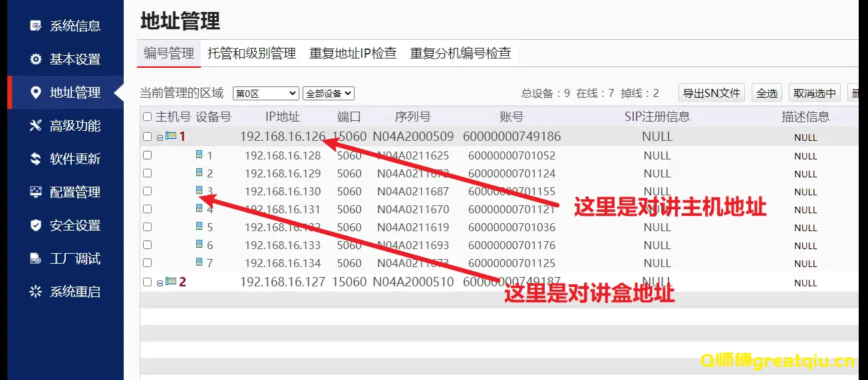Image resolution: width=868 pixels, height=380 pixels.
Task: Open the 全部设备 device filter dropdown
Action: click(x=328, y=94)
